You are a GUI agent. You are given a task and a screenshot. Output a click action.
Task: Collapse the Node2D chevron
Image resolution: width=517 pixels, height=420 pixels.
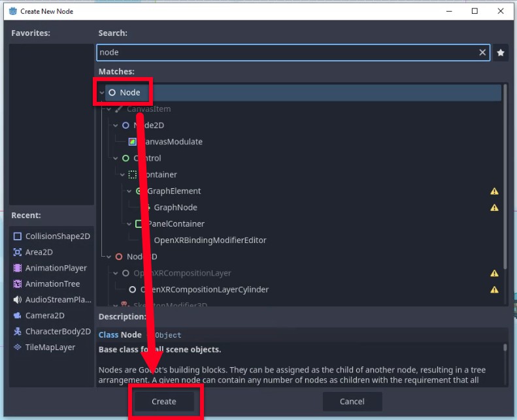click(116, 125)
